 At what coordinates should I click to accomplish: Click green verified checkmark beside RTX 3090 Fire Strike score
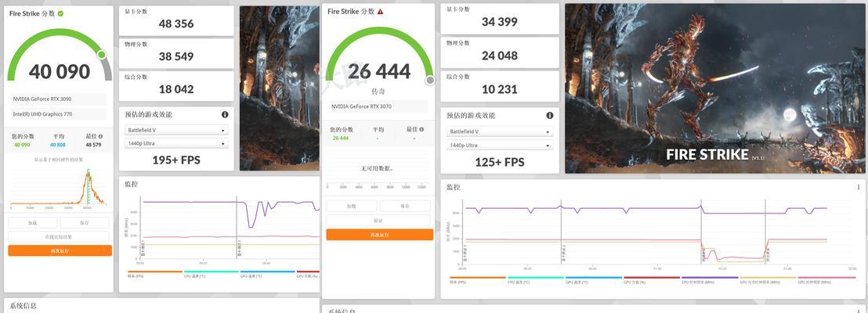61,13
